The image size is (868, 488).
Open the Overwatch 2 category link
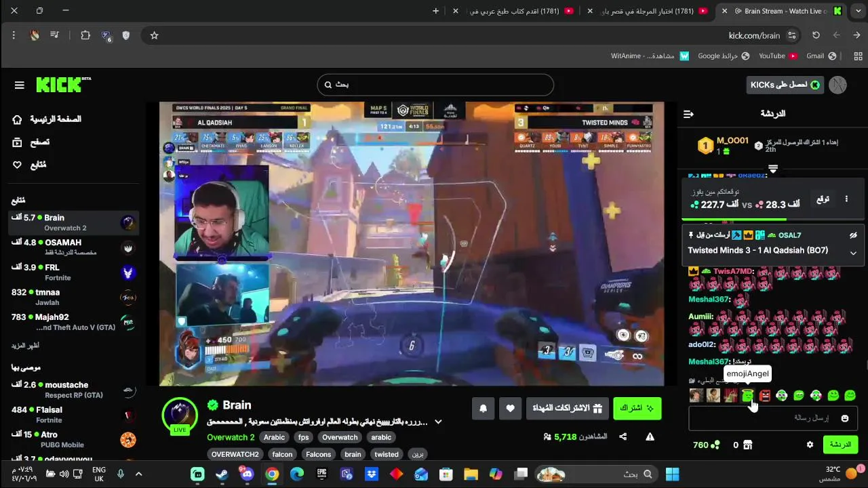231,437
